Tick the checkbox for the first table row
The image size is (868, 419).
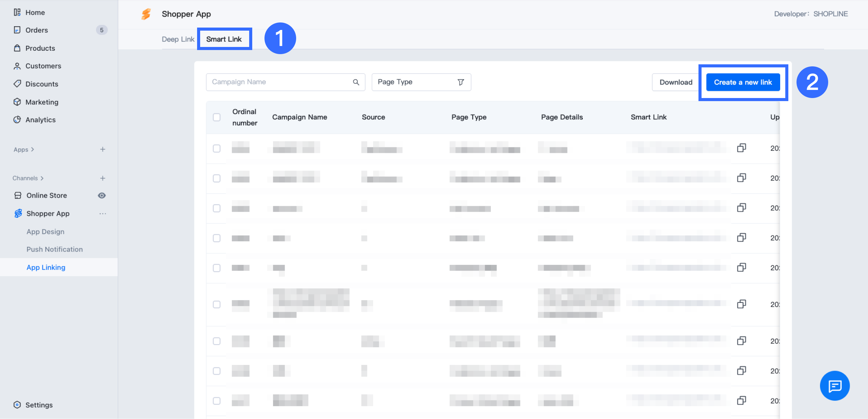coord(216,148)
